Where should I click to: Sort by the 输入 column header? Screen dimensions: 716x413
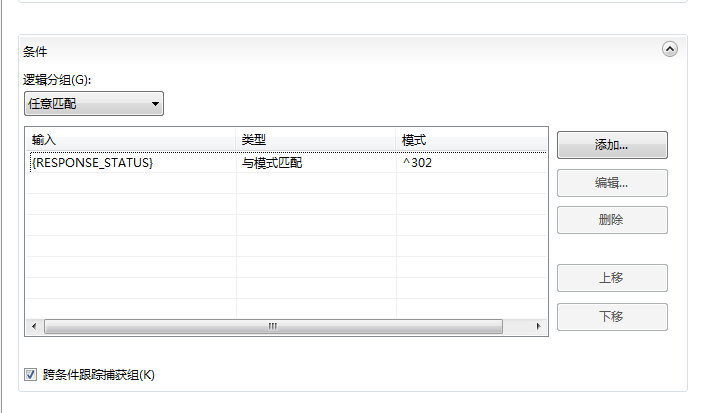(131, 140)
